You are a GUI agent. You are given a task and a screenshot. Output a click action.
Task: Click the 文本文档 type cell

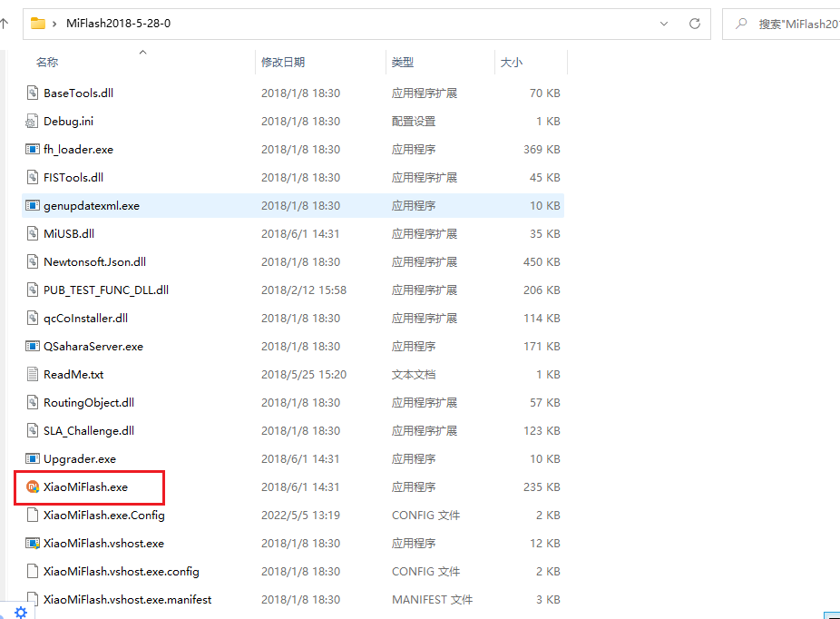point(414,374)
